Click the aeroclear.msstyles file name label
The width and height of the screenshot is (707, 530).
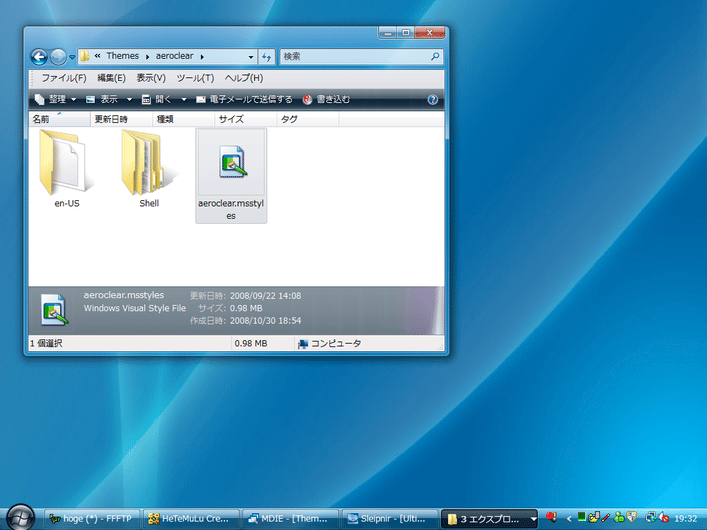point(231,210)
